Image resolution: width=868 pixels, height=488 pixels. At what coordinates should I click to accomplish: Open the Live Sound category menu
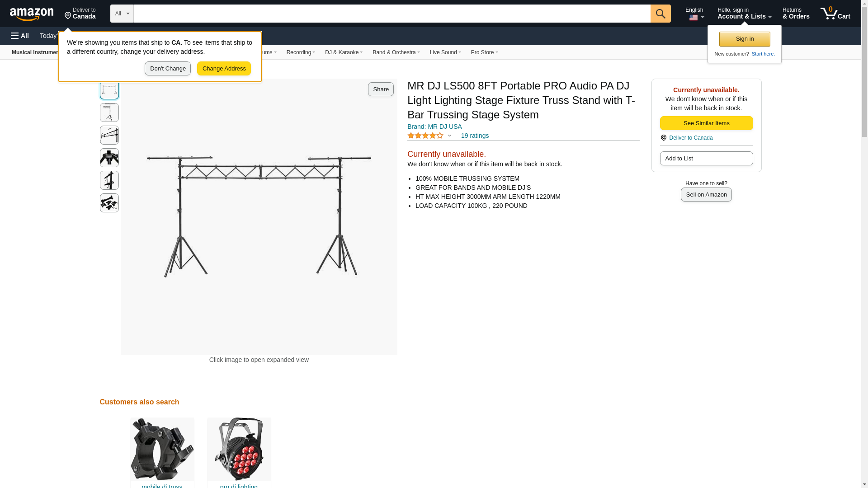pyautogui.click(x=445, y=52)
